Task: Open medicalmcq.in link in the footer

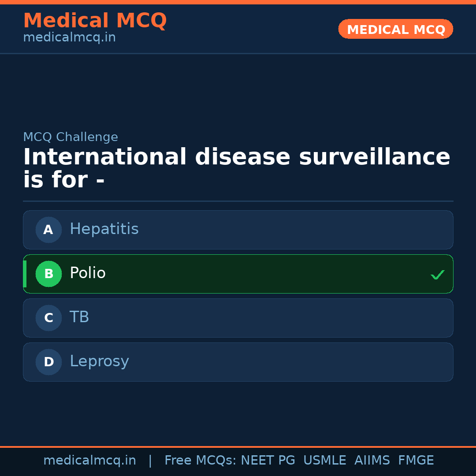Action: (x=89, y=461)
